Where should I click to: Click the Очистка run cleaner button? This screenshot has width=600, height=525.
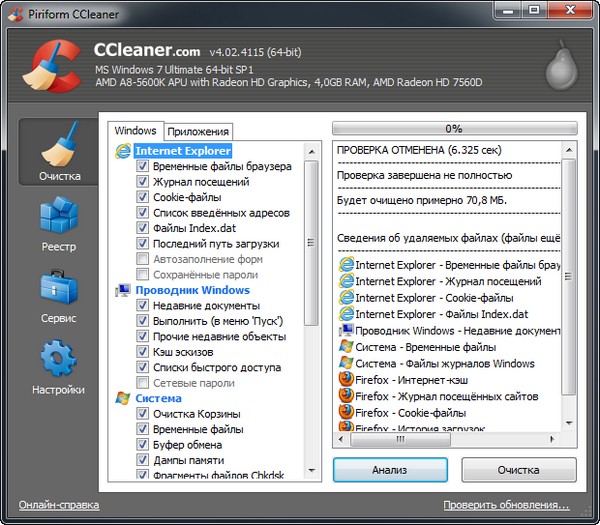point(518,470)
